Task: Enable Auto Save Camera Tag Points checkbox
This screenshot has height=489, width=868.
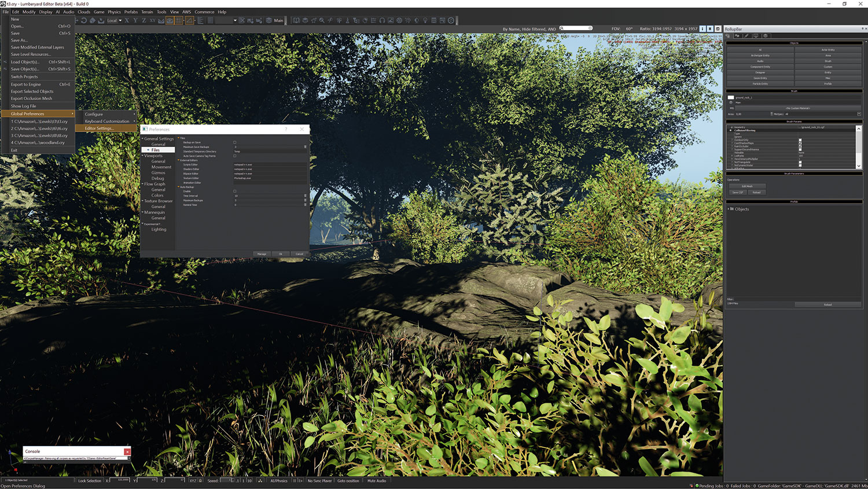Action: (x=235, y=156)
